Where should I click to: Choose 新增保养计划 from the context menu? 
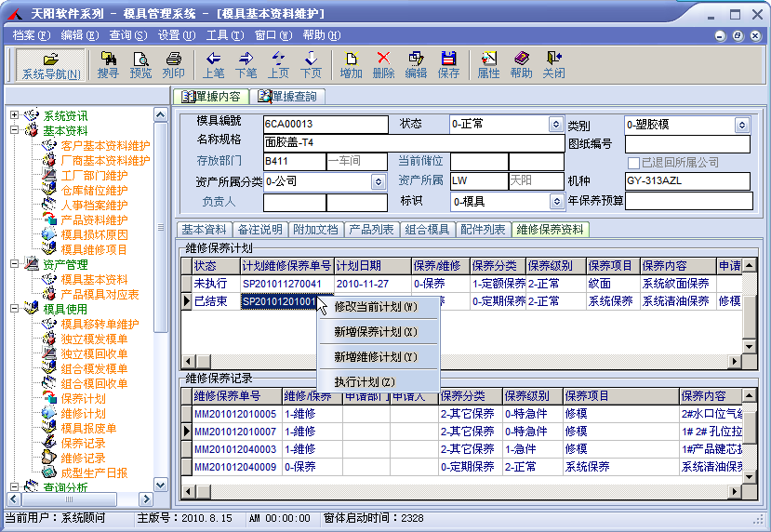(376, 332)
